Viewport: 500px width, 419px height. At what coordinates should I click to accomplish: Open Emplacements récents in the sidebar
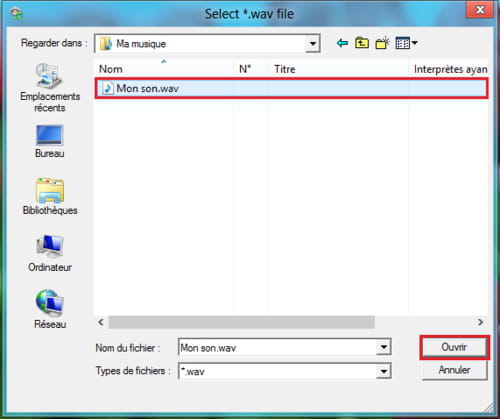tap(50, 88)
